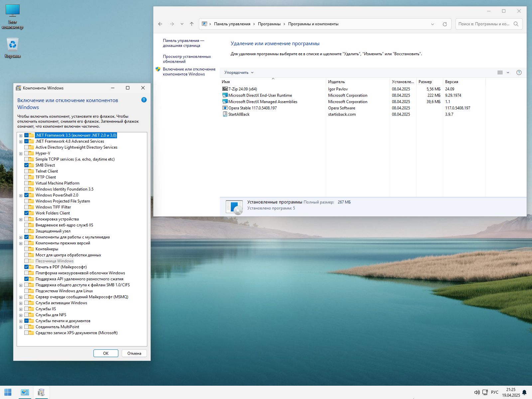Open recent locations dropdown arrow

pyautogui.click(x=182, y=24)
